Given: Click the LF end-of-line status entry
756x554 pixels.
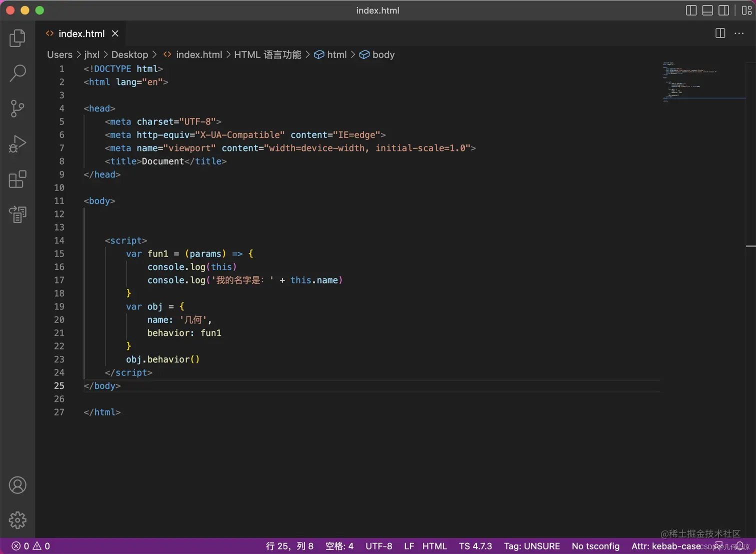Looking at the screenshot, I should (x=409, y=546).
